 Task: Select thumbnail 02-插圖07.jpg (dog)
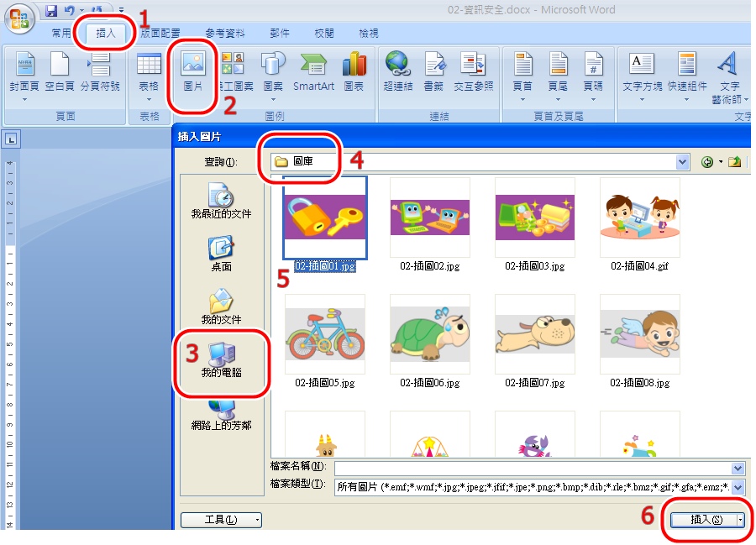(x=535, y=334)
